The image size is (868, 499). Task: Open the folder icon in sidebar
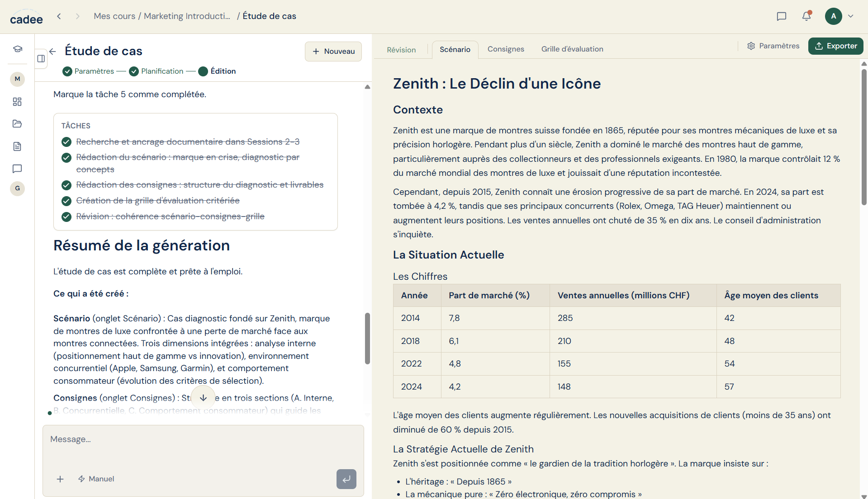click(x=17, y=124)
